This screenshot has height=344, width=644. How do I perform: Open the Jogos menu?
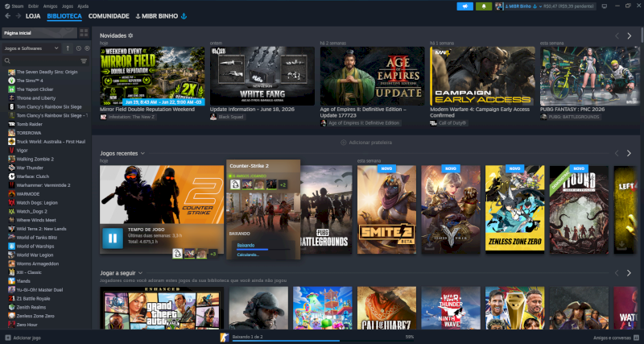[x=68, y=6]
